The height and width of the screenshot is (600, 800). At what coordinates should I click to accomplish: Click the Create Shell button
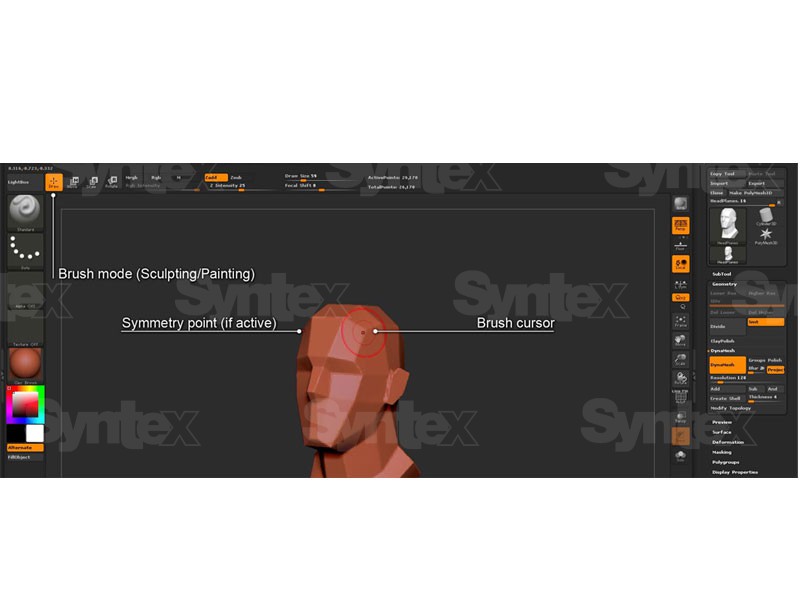(727, 398)
